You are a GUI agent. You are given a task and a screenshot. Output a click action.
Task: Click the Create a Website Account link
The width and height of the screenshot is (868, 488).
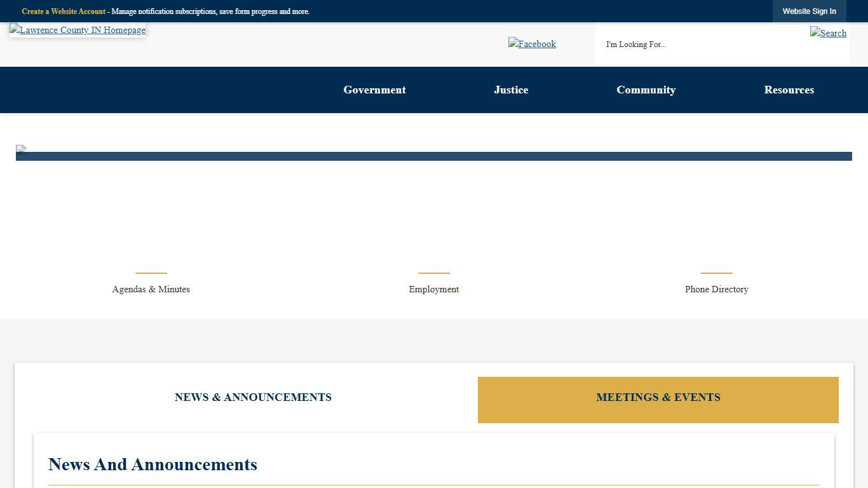pyautogui.click(x=63, y=11)
